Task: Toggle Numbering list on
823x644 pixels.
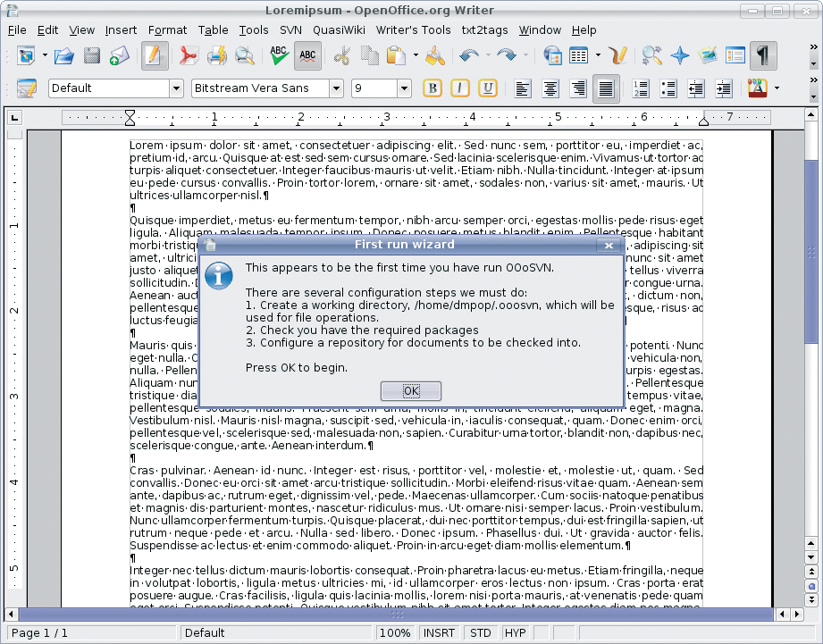Action: 641,88
